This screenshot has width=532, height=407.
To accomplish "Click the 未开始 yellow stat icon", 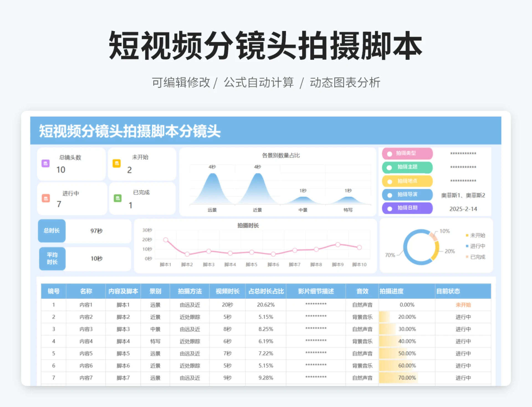I will 117,164.
